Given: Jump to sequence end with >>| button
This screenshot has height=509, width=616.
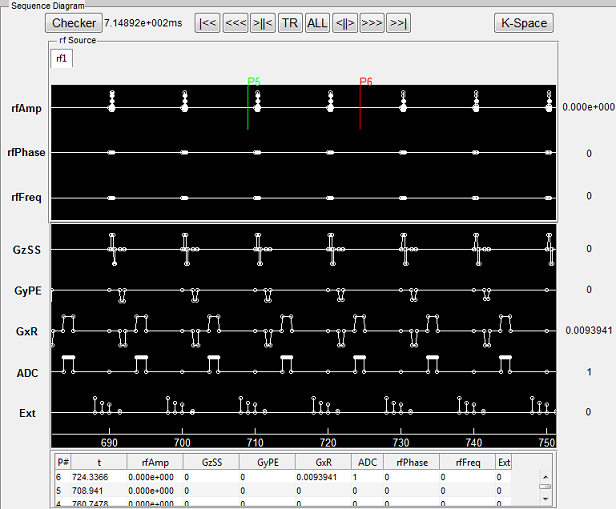Looking at the screenshot, I should coord(398,23).
